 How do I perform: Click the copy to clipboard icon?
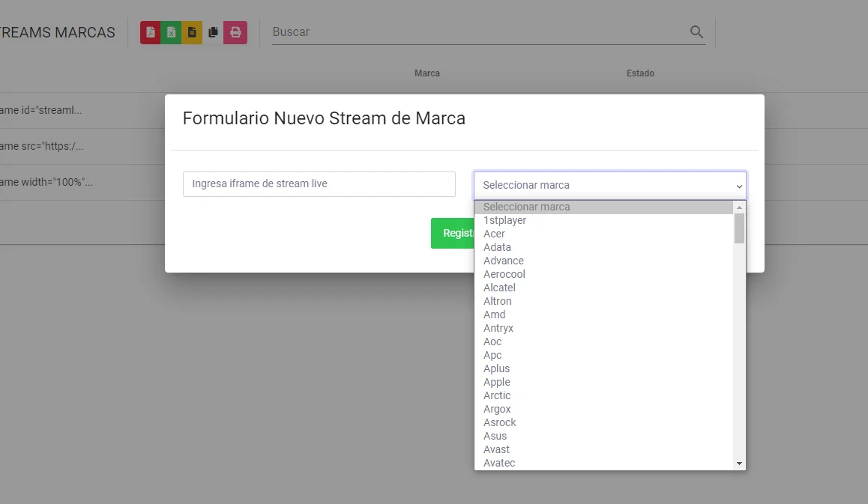click(x=214, y=32)
